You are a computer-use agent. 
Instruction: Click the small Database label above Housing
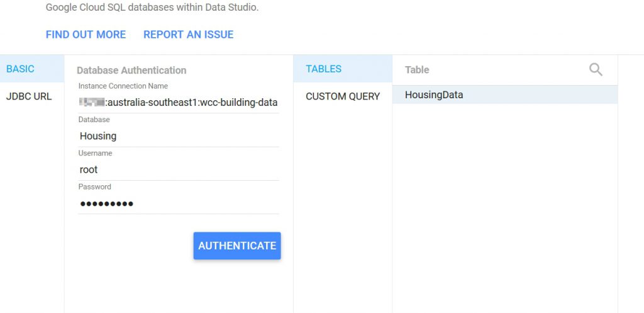[94, 119]
